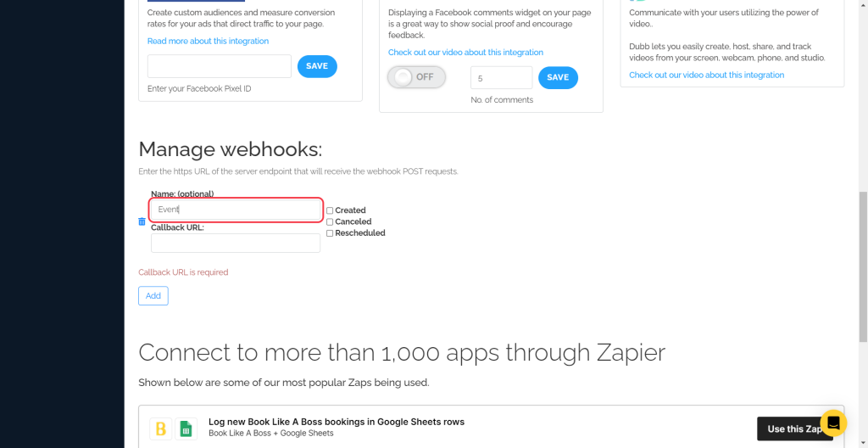This screenshot has width=868, height=448.
Task: Save the Facebook Pixel ID
Action: (317, 66)
